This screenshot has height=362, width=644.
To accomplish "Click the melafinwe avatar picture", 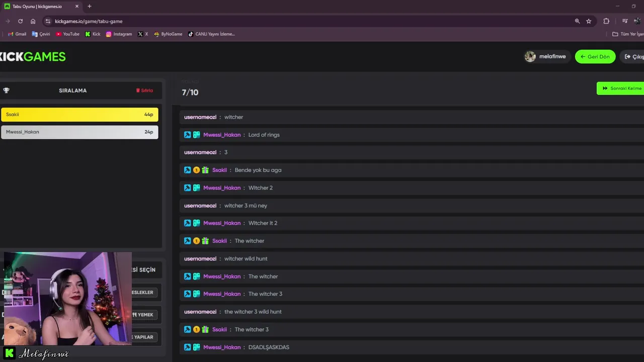I will tap(530, 56).
